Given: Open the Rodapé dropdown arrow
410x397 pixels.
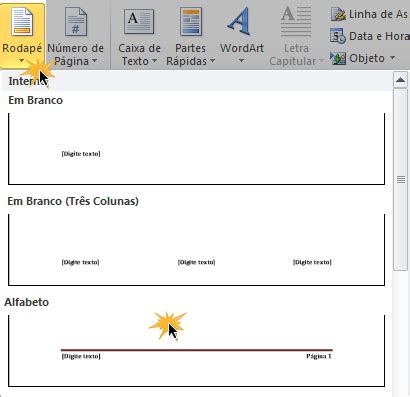Looking at the screenshot, I should (x=22, y=61).
